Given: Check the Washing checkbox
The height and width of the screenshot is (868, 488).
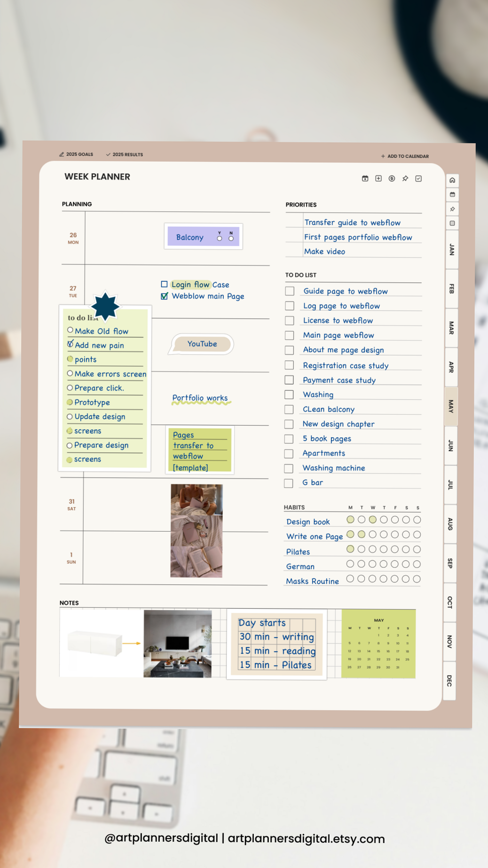Looking at the screenshot, I should tap(289, 395).
